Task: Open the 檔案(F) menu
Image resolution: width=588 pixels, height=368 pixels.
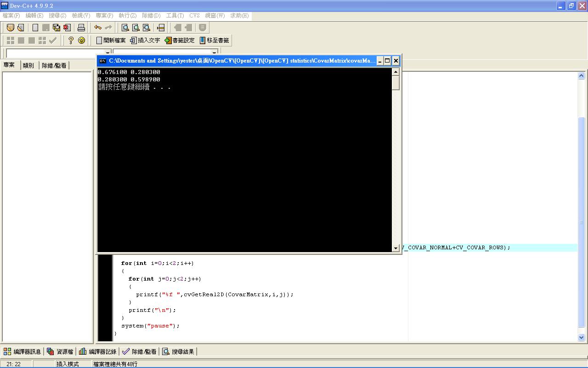Action: [11, 16]
